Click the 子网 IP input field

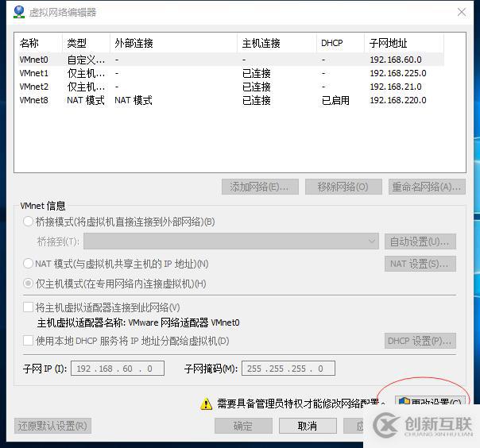pyautogui.click(x=118, y=369)
